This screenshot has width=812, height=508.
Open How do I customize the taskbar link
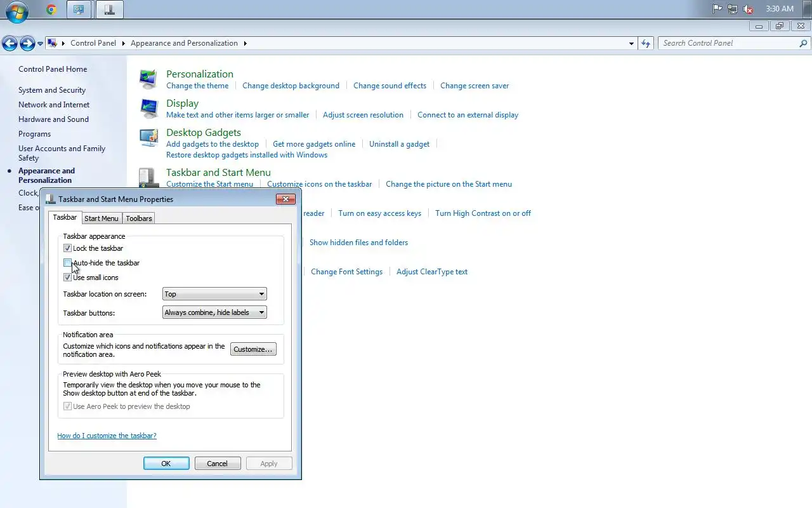(107, 436)
